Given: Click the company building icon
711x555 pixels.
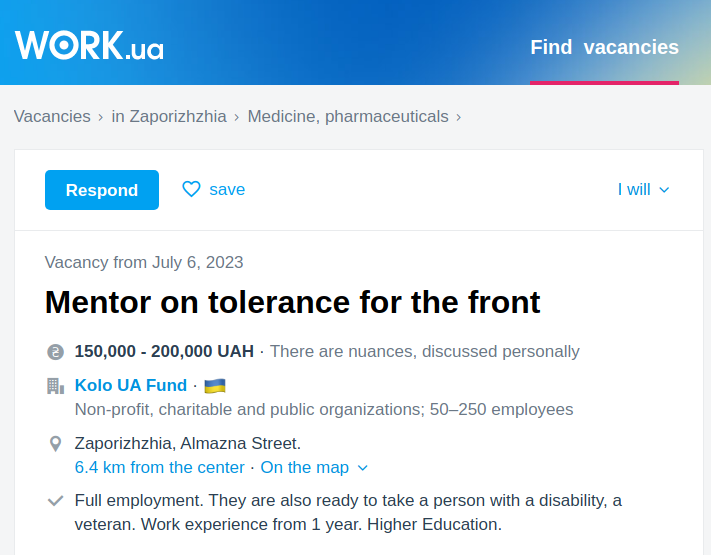Looking at the screenshot, I should 55,386.
